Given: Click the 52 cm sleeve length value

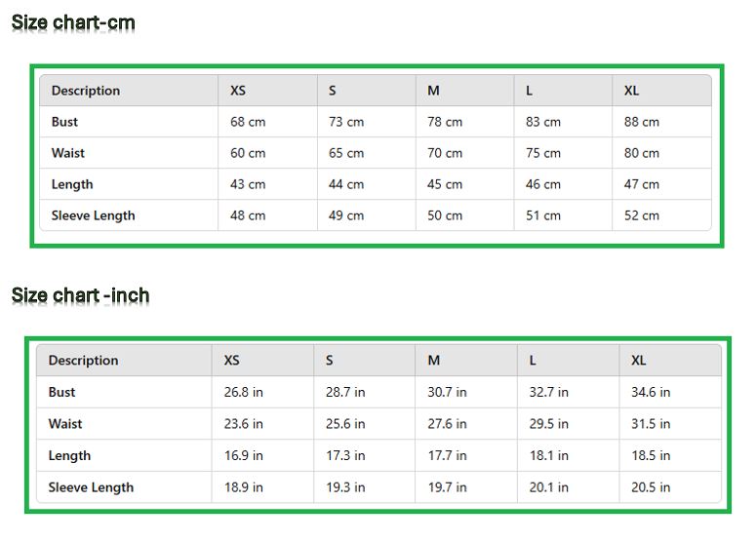Looking at the screenshot, I should [x=642, y=215].
